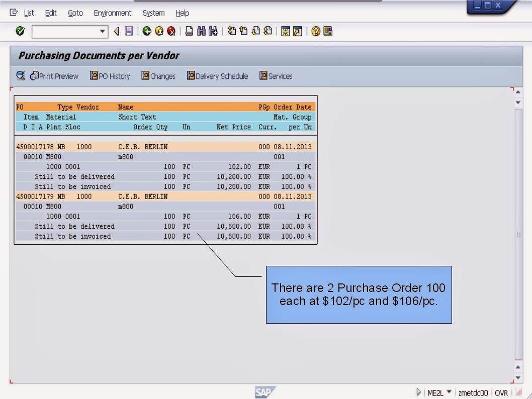Screen dimensions: 532x399
Task: Open Delivery Schedule
Action: coord(218,76)
